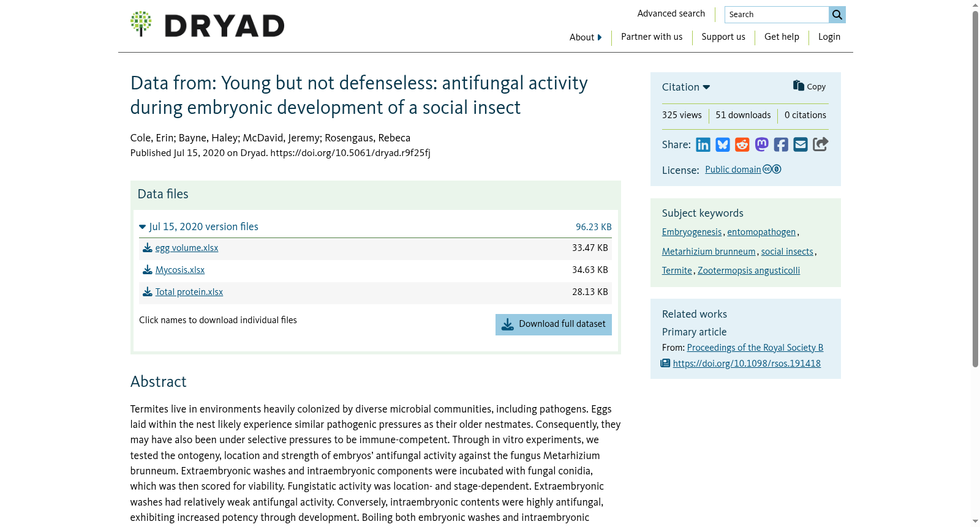Submit search with the magnifier button
The width and height of the screenshot is (980, 527).
click(x=837, y=15)
